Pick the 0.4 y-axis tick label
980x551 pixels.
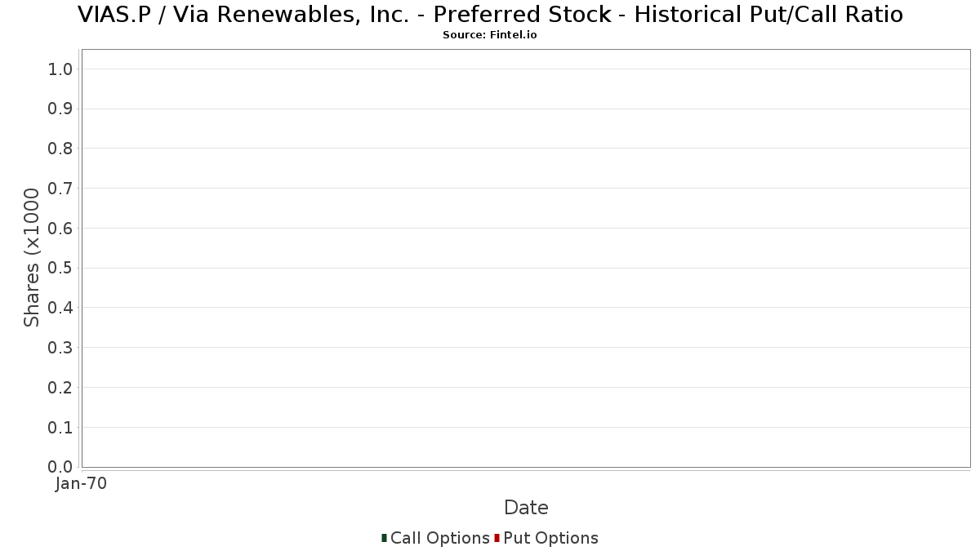61,308
